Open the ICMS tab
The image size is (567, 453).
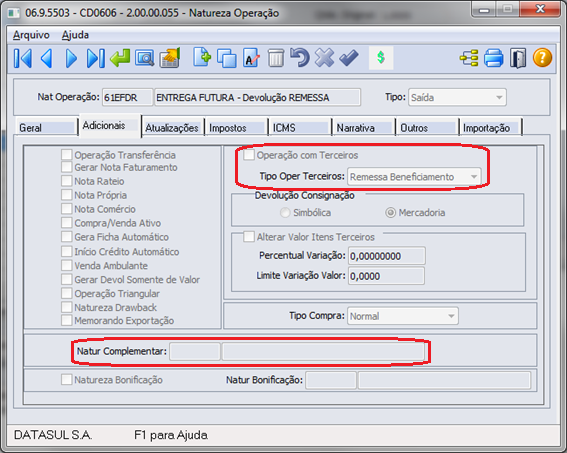coord(300,128)
